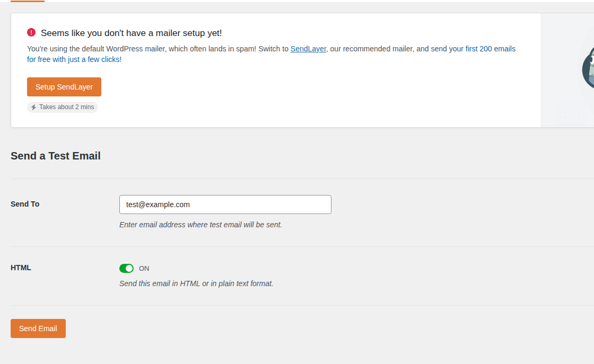Click the HTML setting label
Image resolution: width=594 pixels, height=364 pixels.
click(21, 268)
